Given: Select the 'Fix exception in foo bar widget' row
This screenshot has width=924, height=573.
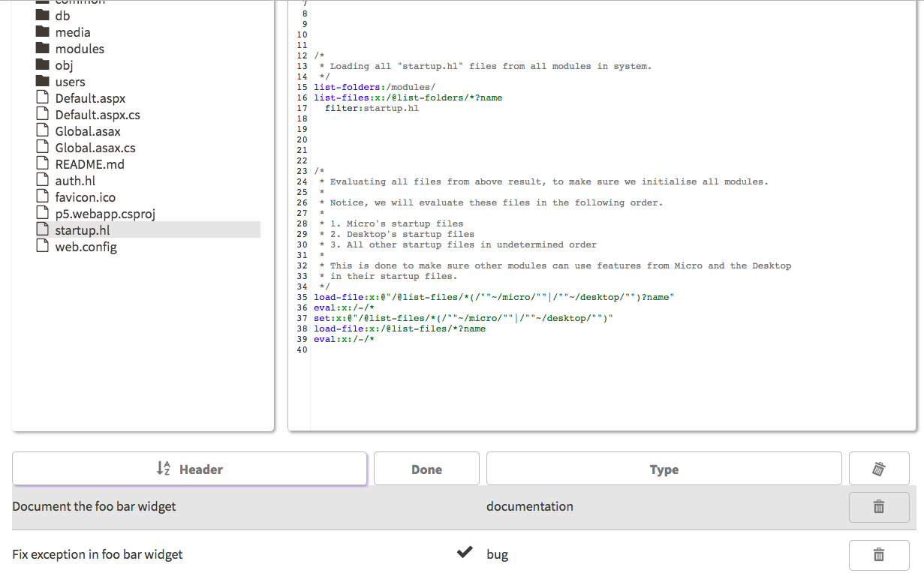Looking at the screenshot, I should (98, 555).
